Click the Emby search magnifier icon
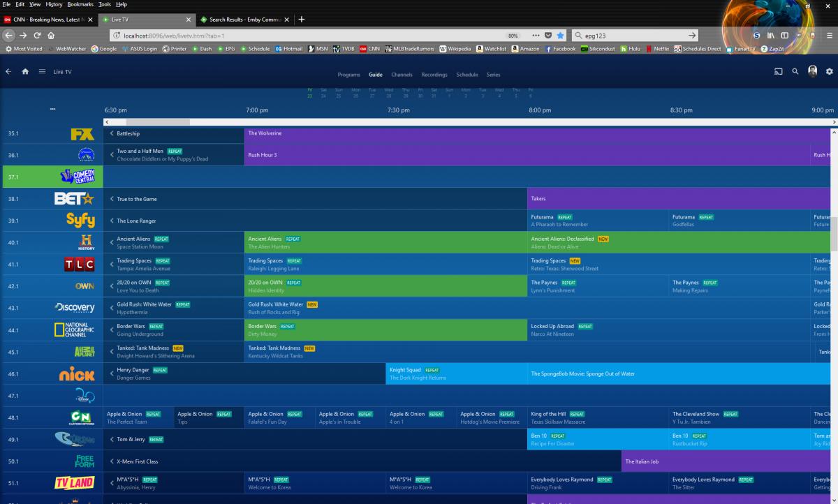Viewport: 838px width, 504px height. [x=795, y=71]
